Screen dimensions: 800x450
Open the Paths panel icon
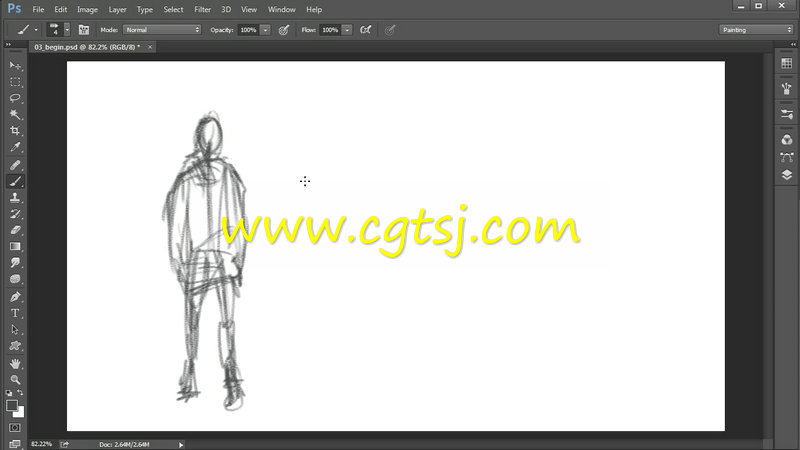coord(787,157)
